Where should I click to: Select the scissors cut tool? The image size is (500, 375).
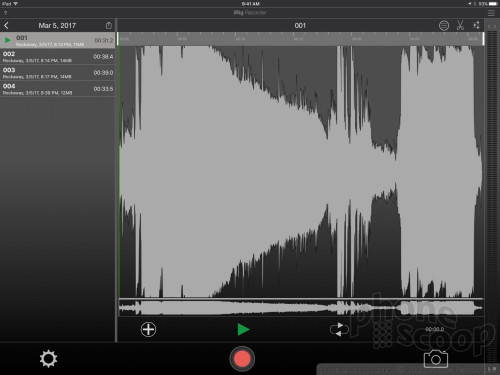coord(460,25)
